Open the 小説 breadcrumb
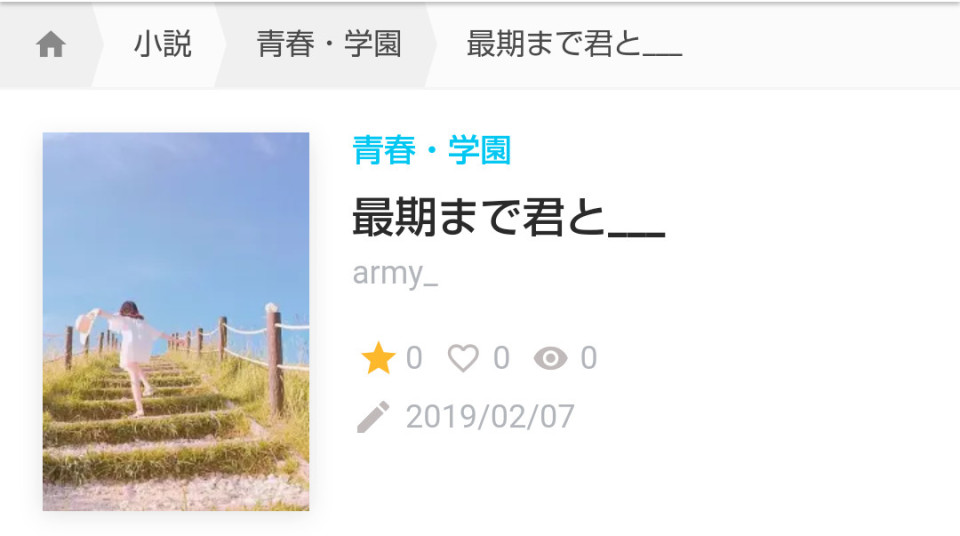This screenshot has height=536, width=960. point(163,45)
